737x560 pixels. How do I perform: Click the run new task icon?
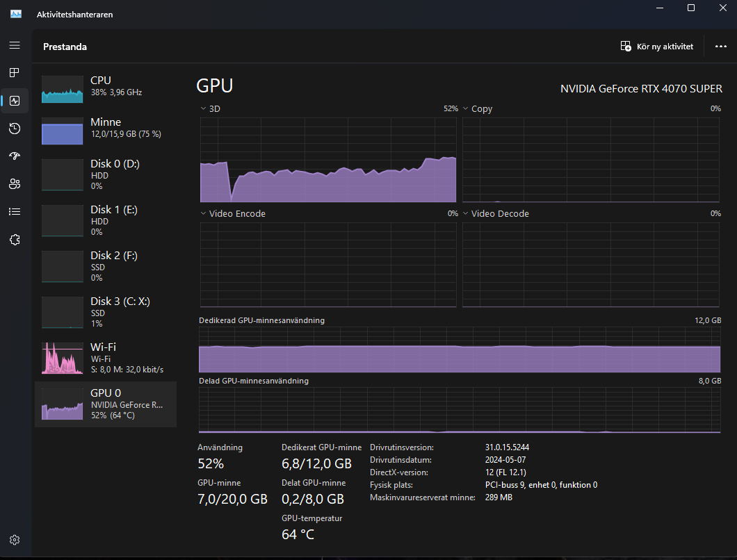[x=626, y=46]
